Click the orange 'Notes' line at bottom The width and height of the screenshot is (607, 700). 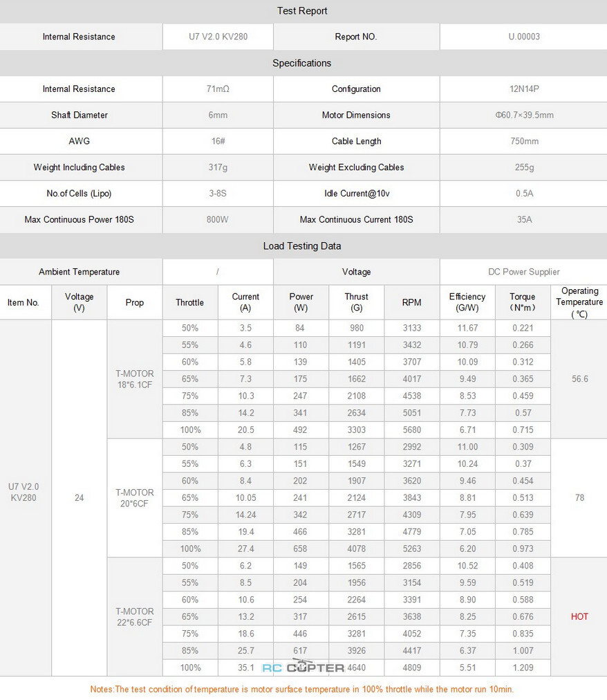301,689
